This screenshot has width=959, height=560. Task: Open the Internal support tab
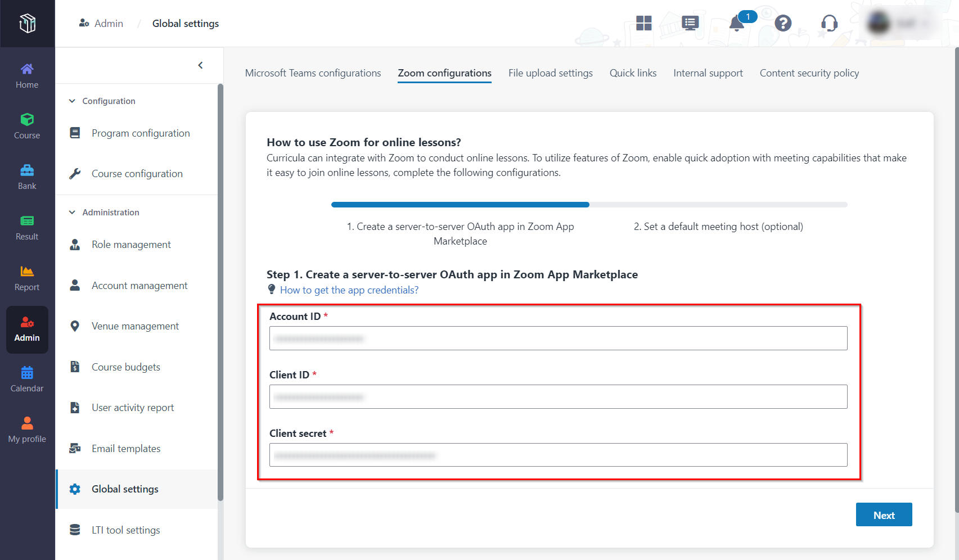point(708,73)
